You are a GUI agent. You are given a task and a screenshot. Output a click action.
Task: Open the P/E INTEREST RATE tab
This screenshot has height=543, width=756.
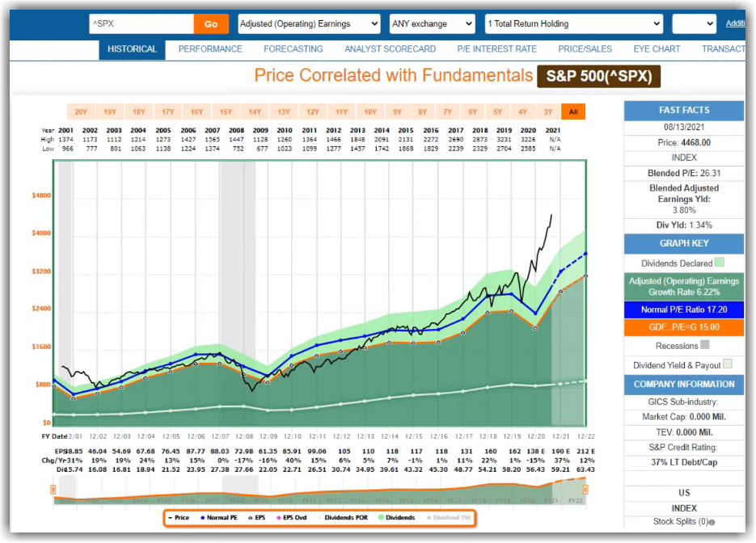pyautogui.click(x=496, y=49)
